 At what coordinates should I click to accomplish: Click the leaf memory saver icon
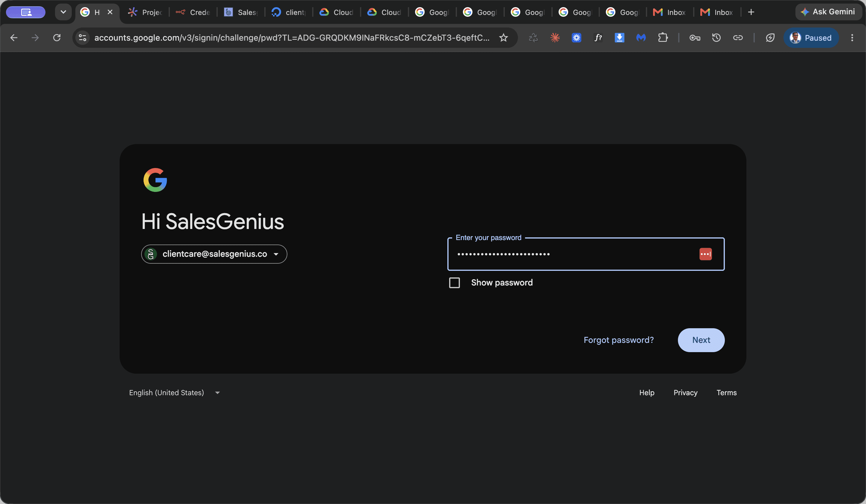pyautogui.click(x=770, y=38)
